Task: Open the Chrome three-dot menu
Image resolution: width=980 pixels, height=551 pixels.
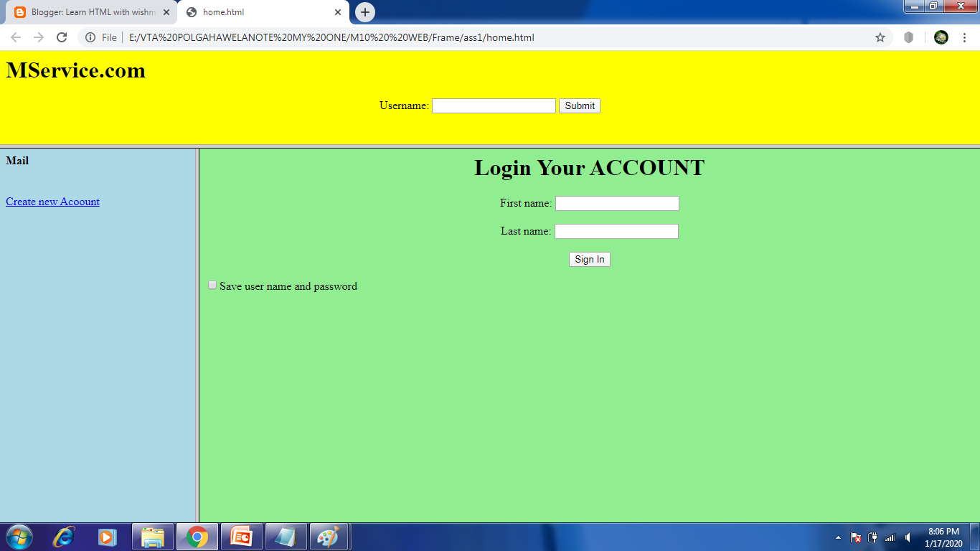Action: pyautogui.click(x=965, y=37)
